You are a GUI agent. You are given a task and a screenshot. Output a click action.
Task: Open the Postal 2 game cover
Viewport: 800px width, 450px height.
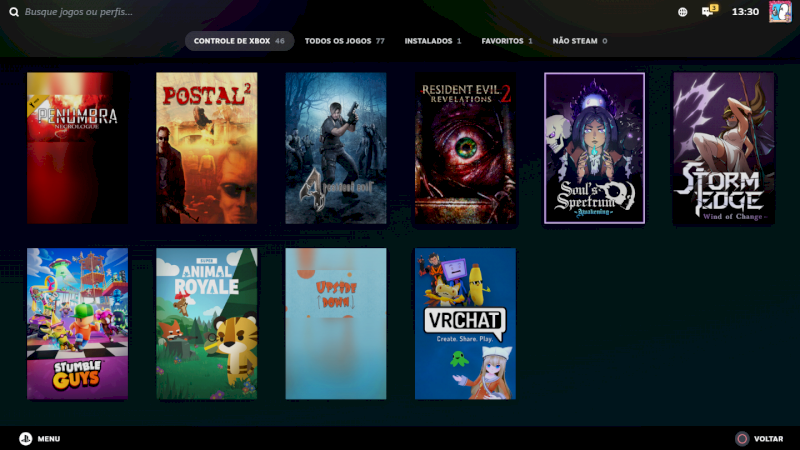[x=207, y=148]
